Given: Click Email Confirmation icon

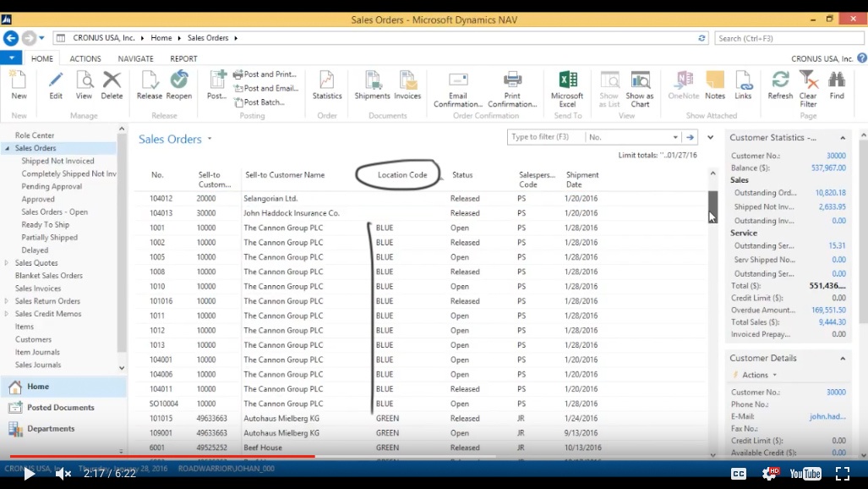Looking at the screenshot, I should (x=458, y=80).
